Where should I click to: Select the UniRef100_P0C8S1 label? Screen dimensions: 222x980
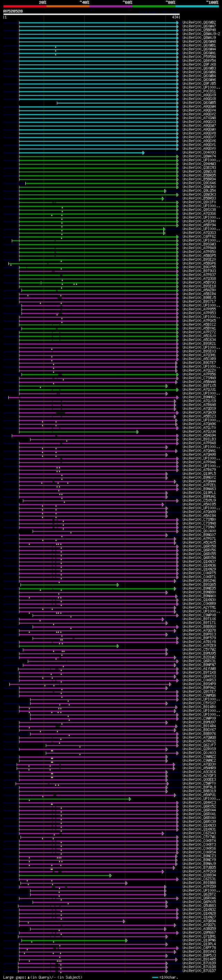pyautogui.click(x=199, y=91)
